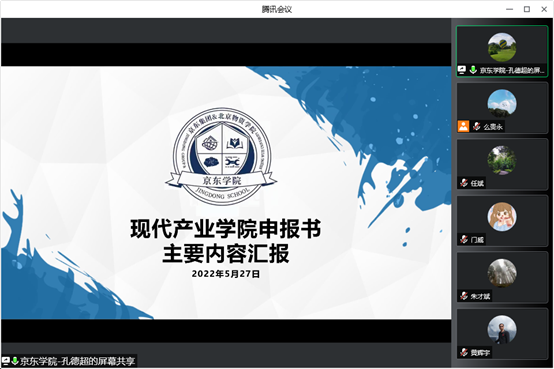Maximize the 腾讯会议 window
The width and height of the screenshot is (554, 369).
[x=527, y=9]
